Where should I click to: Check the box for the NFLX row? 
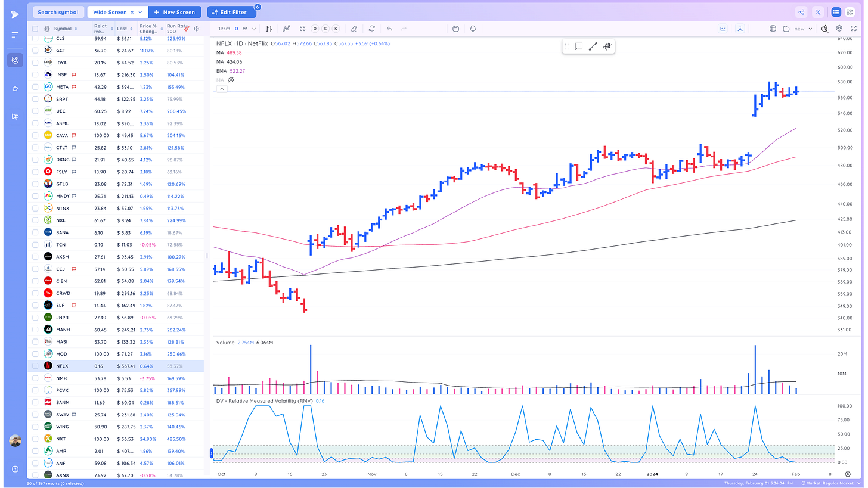tap(35, 366)
